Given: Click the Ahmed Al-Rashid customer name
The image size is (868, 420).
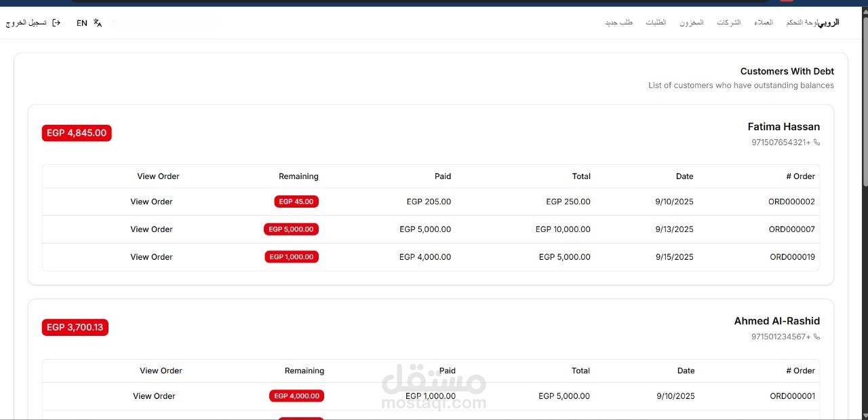Looking at the screenshot, I should pyautogui.click(x=777, y=321).
